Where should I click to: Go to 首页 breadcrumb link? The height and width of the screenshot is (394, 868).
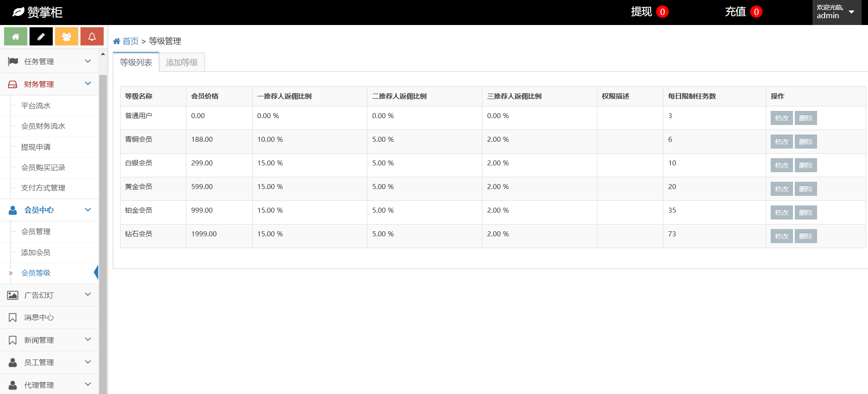pos(130,41)
